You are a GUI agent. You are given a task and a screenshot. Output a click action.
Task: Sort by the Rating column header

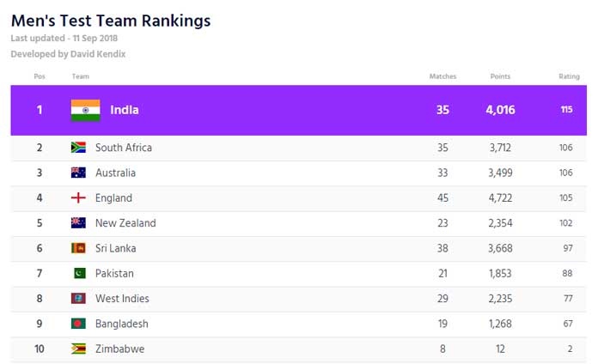(x=569, y=76)
